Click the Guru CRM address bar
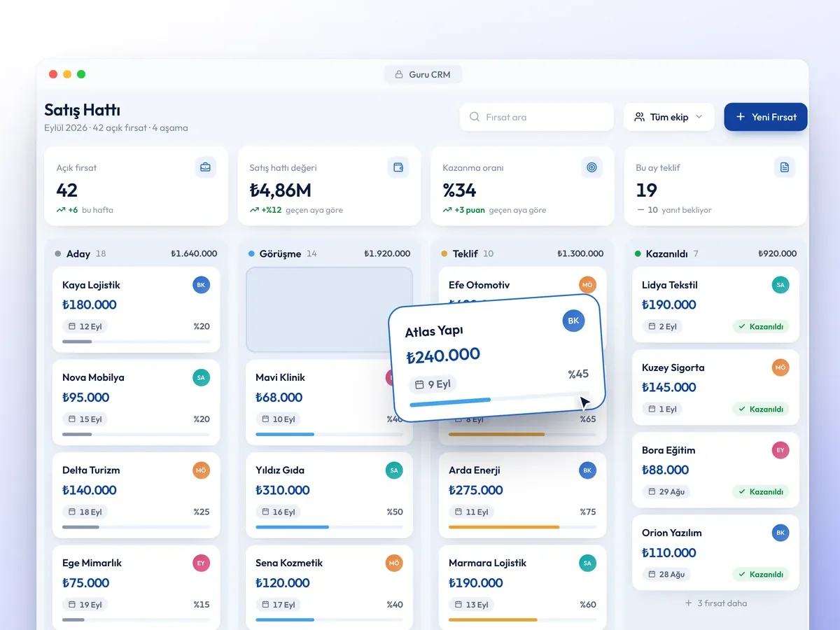The image size is (840, 630). coord(423,74)
